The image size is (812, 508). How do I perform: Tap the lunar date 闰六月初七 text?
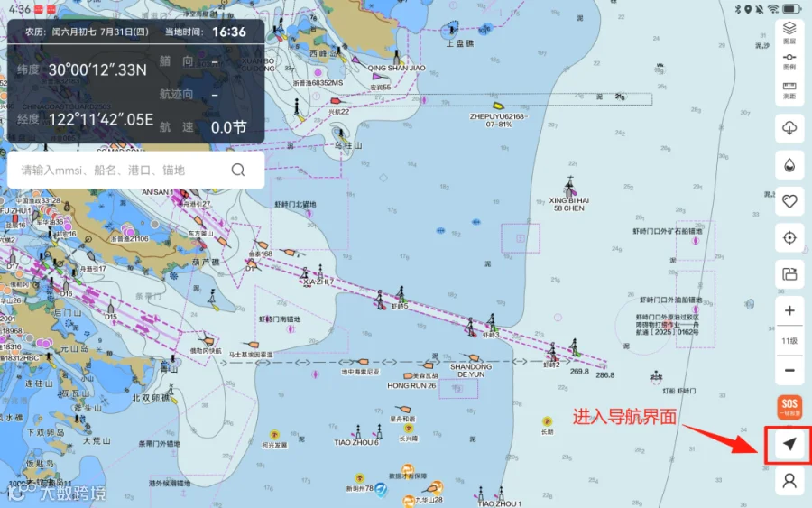pos(73,32)
